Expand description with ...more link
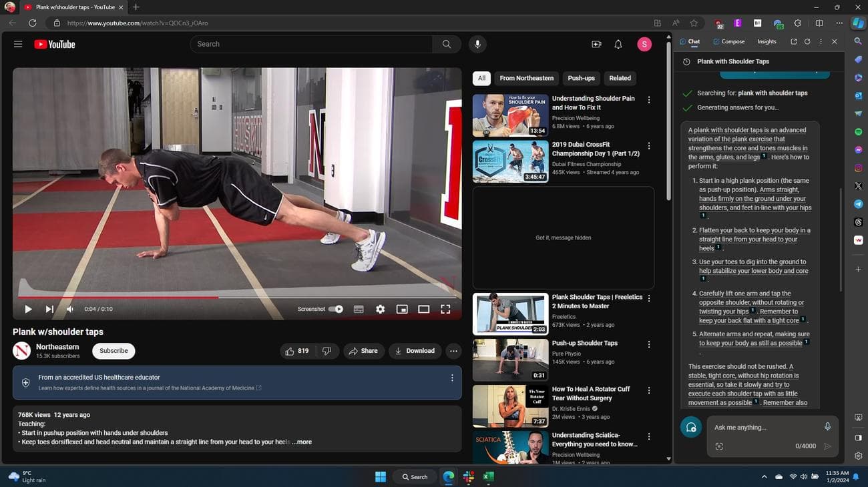The height and width of the screenshot is (487, 868). [x=302, y=442]
